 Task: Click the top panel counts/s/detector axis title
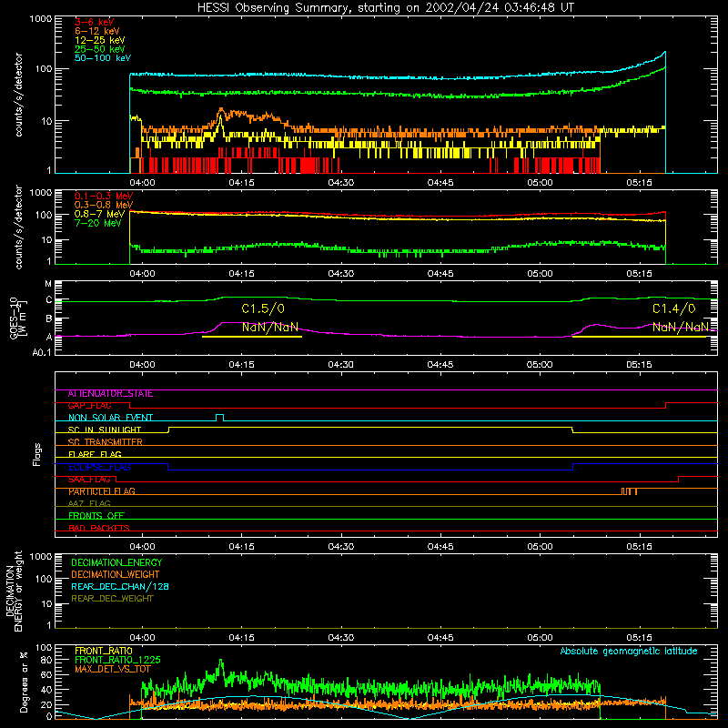18,95
